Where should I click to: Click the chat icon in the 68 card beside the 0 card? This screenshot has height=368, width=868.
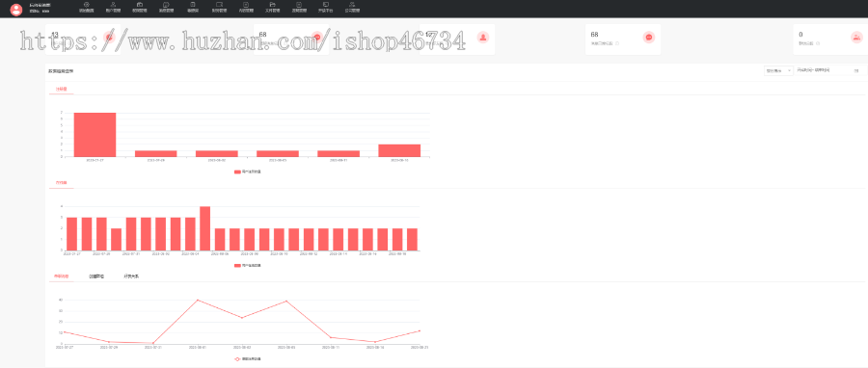[x=649, y=37]
